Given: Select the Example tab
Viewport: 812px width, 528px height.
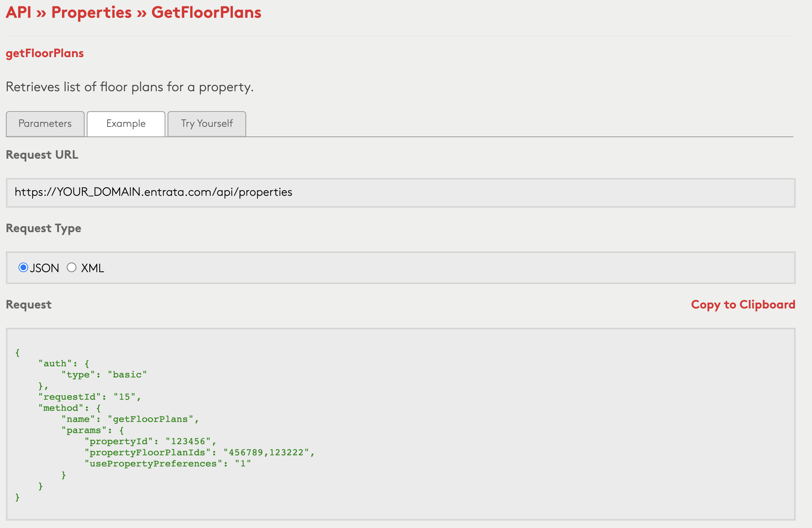Looking at the screenshot, I should click(126, 123).
